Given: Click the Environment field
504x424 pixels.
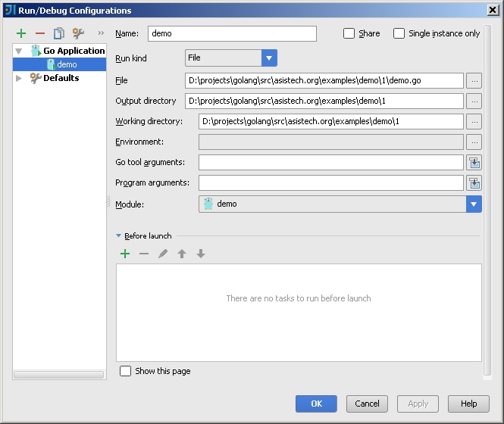Looking at the screenshot, I should [x=331, y=142].
